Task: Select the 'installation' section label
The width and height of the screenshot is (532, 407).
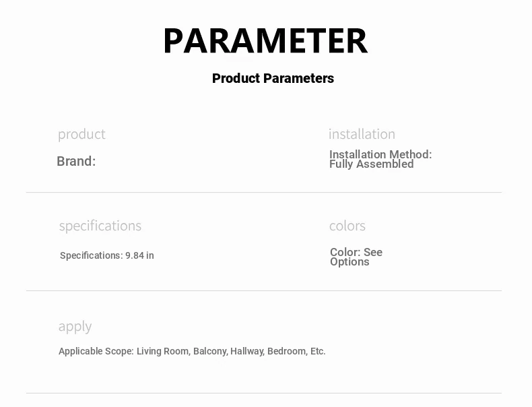Action: [362, 134]
